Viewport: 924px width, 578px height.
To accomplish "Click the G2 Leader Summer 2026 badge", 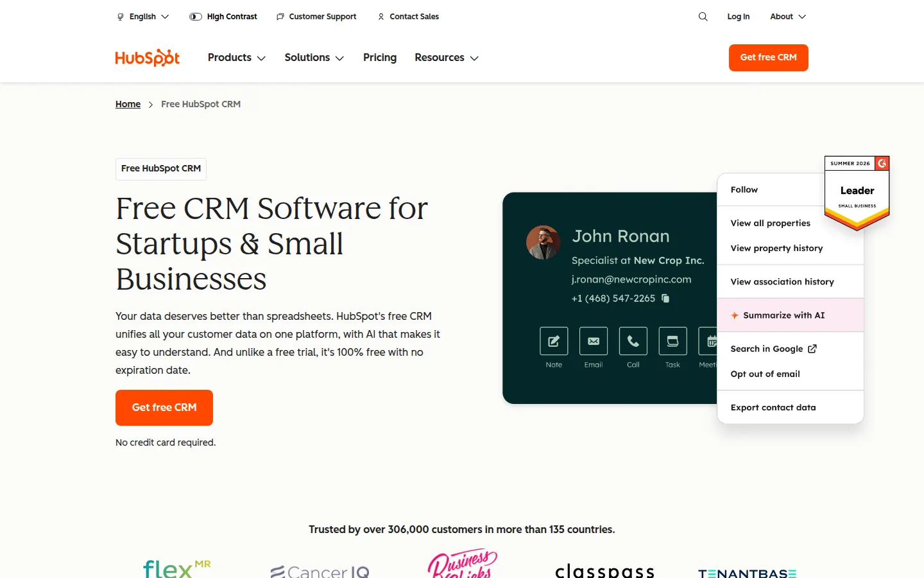I will (857, 193).
